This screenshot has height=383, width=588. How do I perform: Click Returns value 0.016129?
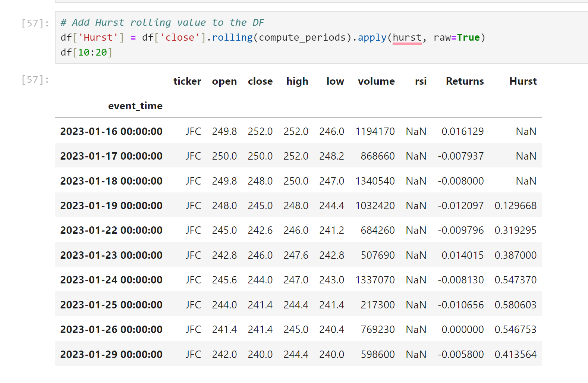(x=463, y=131)
